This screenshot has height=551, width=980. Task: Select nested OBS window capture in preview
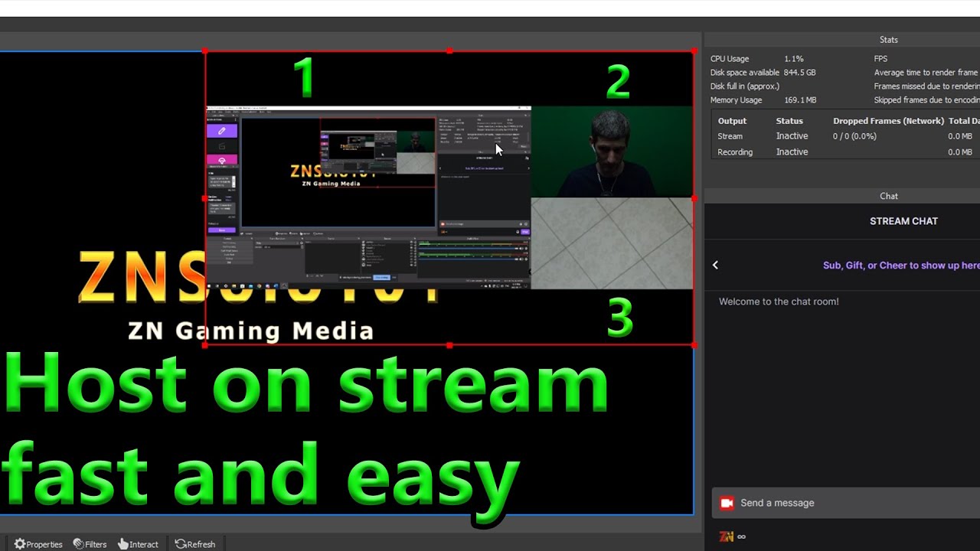pos(368,197)
